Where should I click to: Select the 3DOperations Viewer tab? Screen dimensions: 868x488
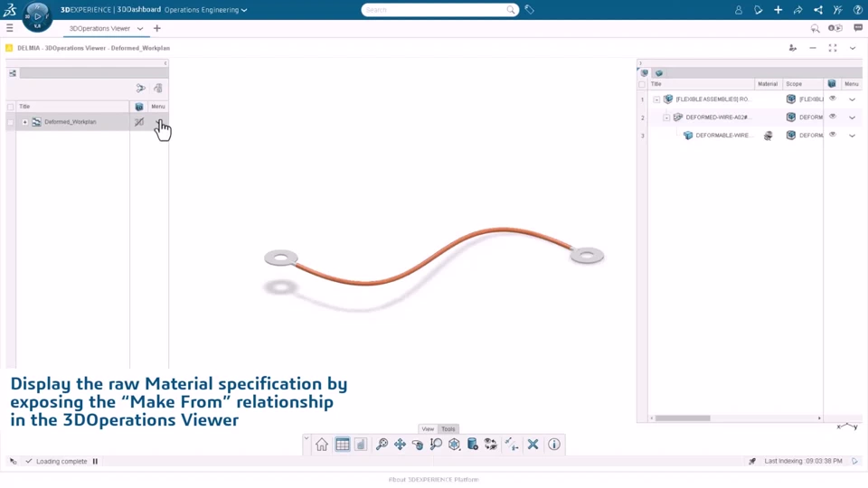click(x=99, y=28)
